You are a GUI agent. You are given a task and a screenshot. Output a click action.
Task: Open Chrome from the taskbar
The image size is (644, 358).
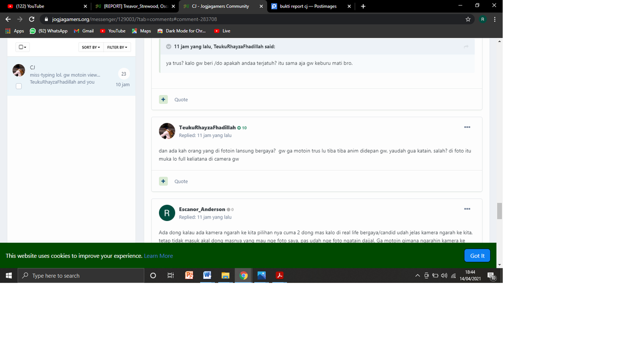coord(244,275)
